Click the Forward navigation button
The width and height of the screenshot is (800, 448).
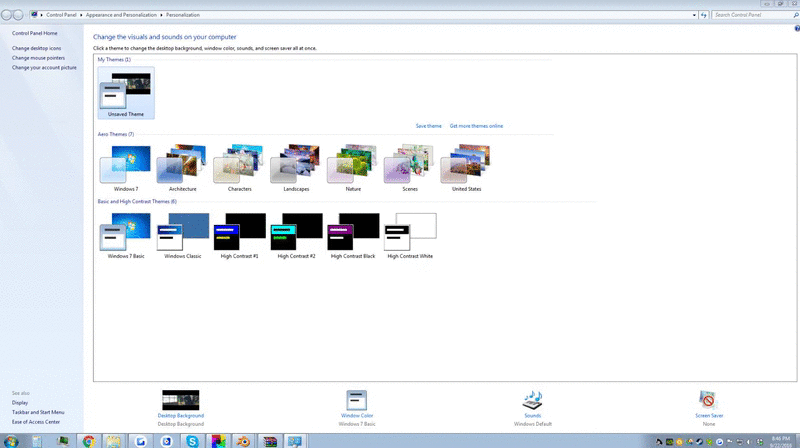18,15
